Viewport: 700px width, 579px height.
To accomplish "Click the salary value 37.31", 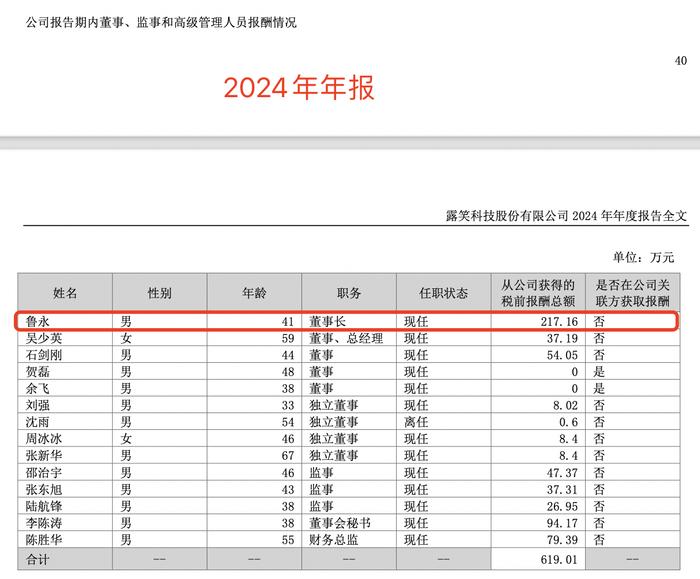I will pos(562,490).
